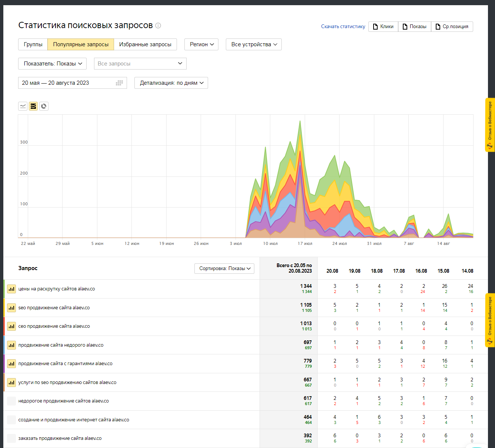Click query 'цены на раскрутку сайтов alaev.co'
The image size is (495, 448).
[57, 289]
